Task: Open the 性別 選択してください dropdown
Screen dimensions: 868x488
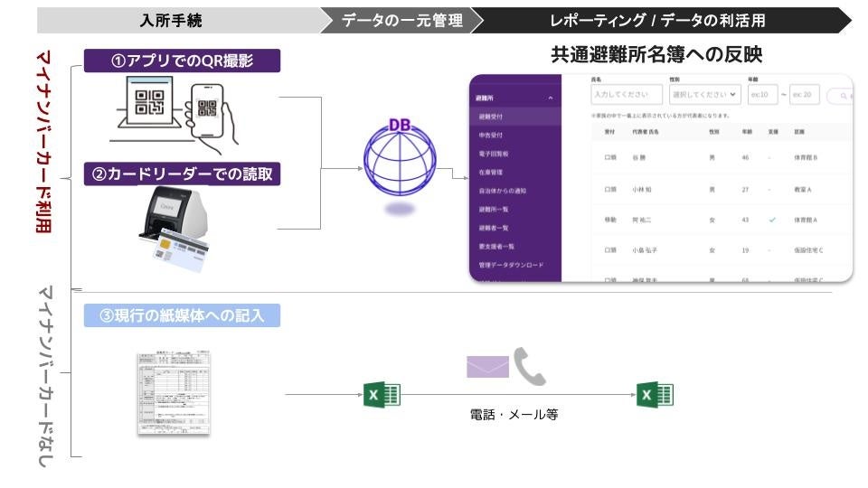Action: pos(704,95)
